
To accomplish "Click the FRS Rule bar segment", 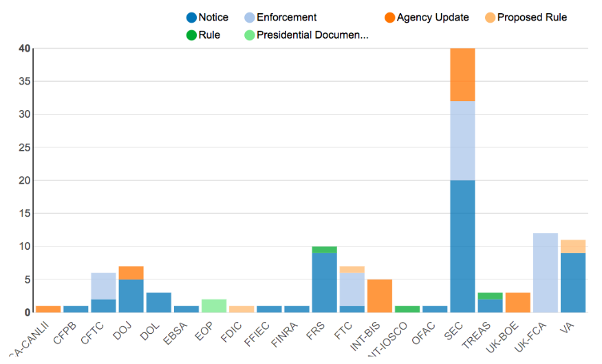I will tap(325, 250).
